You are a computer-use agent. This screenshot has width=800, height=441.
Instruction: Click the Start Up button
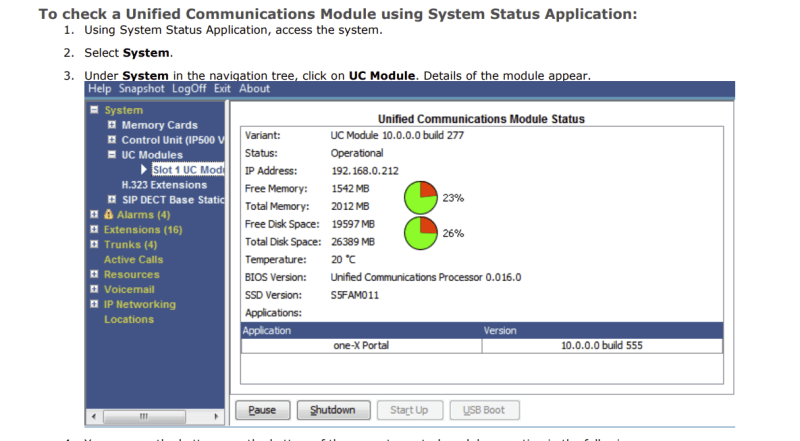(409, 410)
